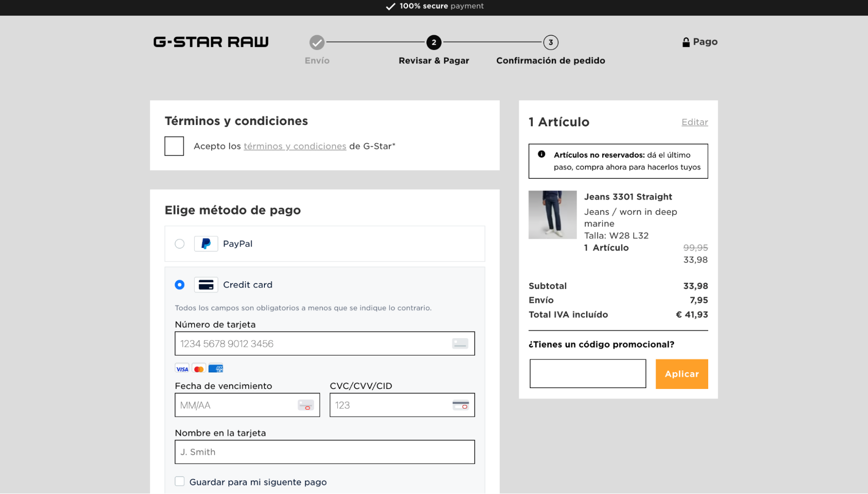This screenshot has width=868, height=494.
Task: Open the Jeans 3301 Straight thumbnail
Action: point(553,215)
